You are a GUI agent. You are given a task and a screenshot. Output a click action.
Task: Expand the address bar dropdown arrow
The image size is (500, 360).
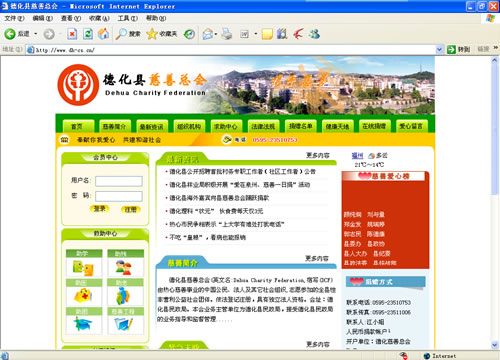[x=439, y=50]
